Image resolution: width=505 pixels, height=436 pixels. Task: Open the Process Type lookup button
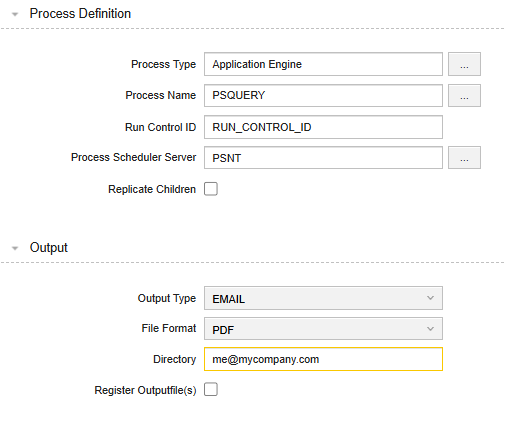(464, 64)
